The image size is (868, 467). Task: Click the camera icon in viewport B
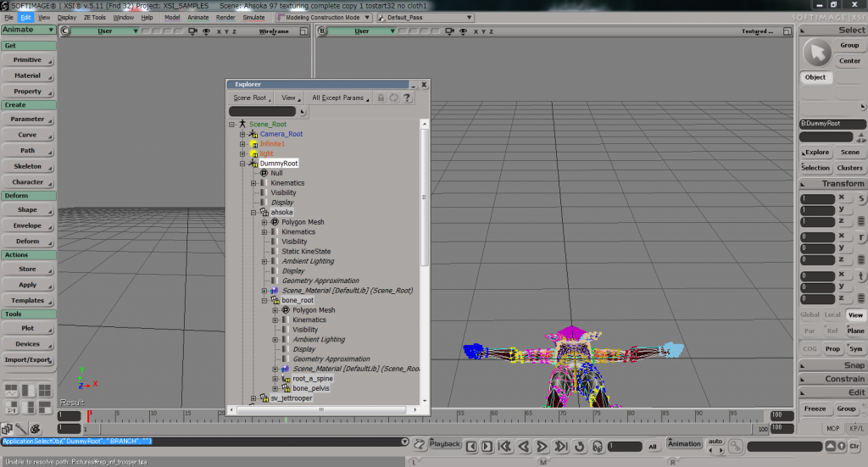pos(449,31)
